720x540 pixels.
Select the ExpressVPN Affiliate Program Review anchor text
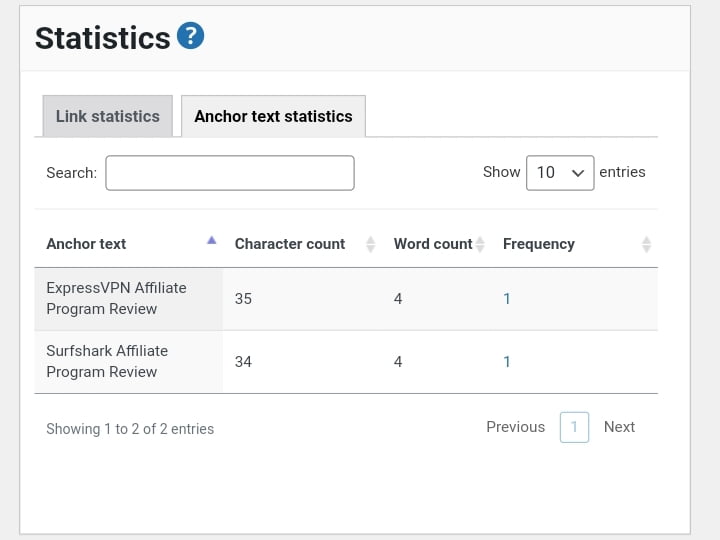click(x=116, y=298)
